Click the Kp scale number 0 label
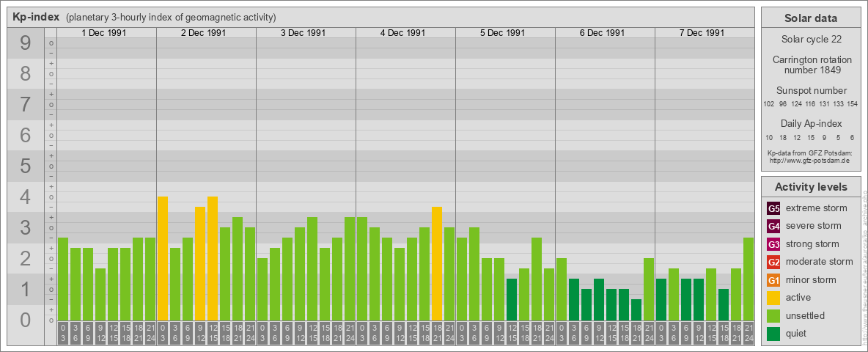Screen dimensions: 868x352 pyautogui.click(x=25, y=320)
